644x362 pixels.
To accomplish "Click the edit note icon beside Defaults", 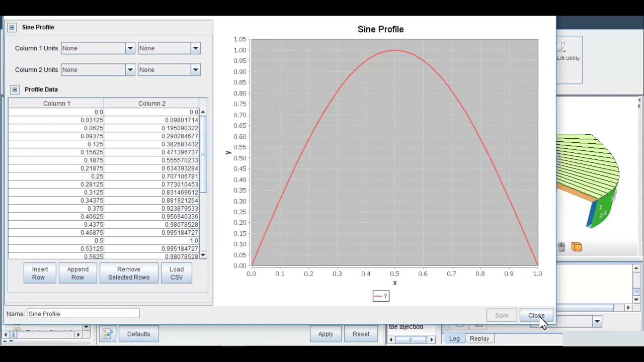I will click(x=107, y=334).
